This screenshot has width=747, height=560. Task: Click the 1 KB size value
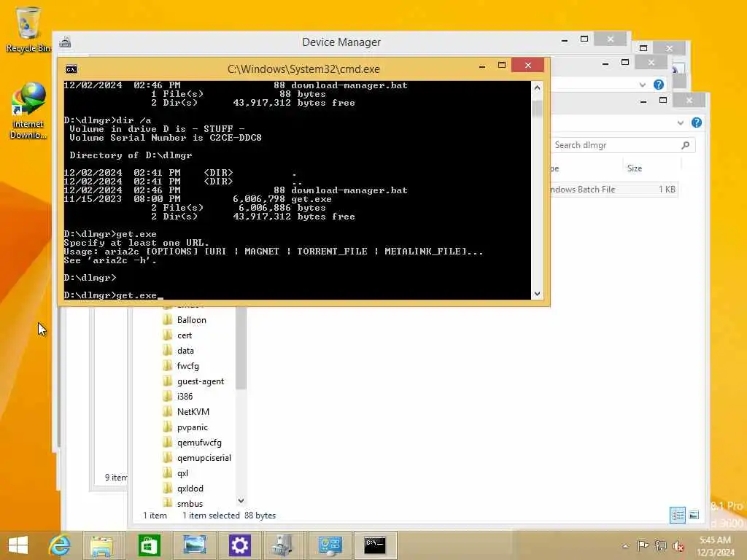667,190
